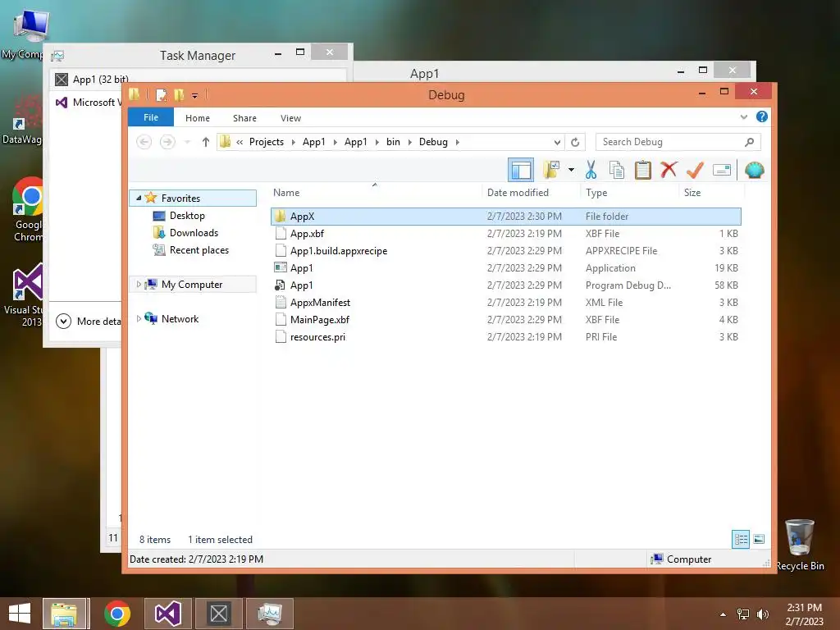Click the folder options toolbar icon

click(550, 170)
